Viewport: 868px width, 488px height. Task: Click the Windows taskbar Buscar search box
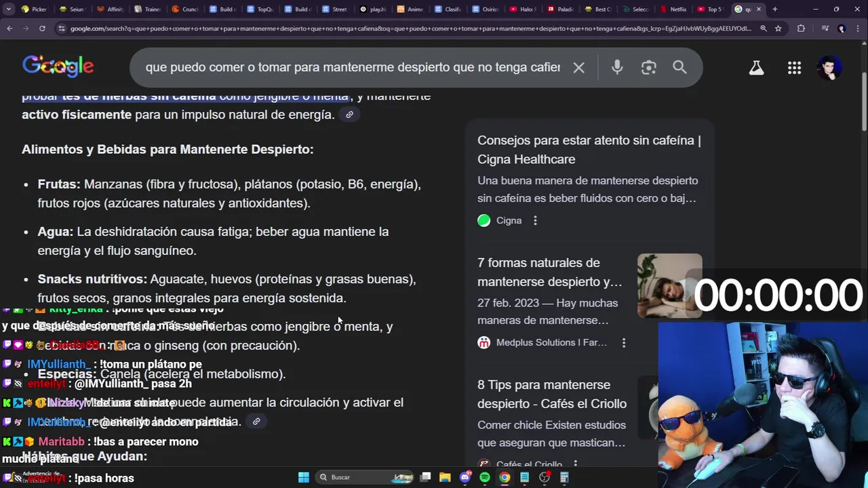coord(366,477)
